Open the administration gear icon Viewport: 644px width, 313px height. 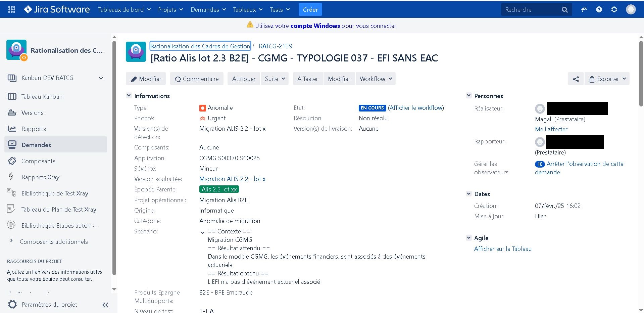pyautogui.click(x=614, y=9)
